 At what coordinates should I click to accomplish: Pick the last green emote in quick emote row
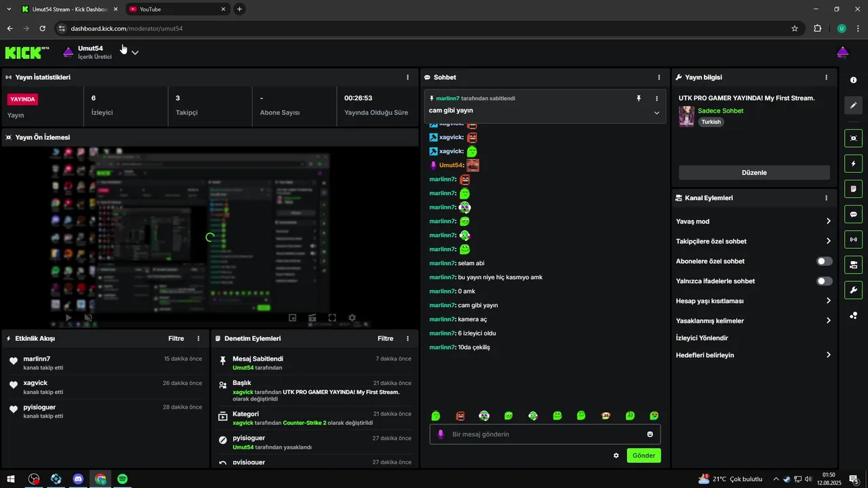point(654,415)
